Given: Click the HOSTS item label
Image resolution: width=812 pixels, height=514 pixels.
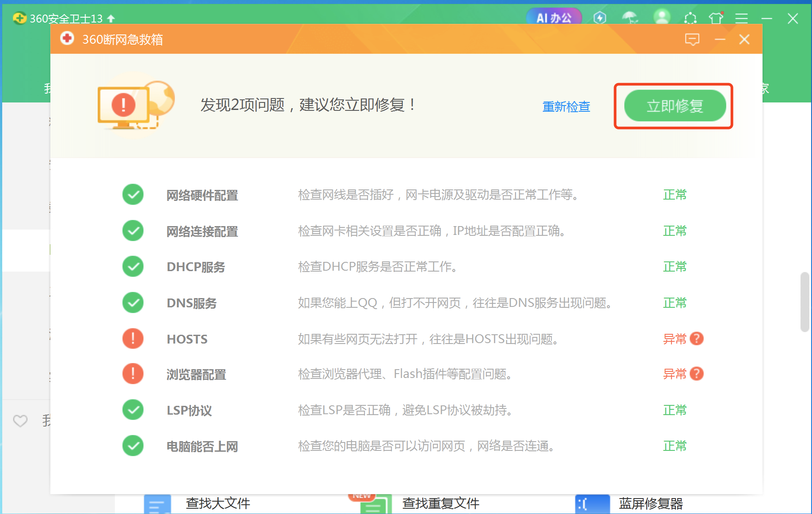Looking at the screenshot, I should pyautogui.click(x=187, y=339).
